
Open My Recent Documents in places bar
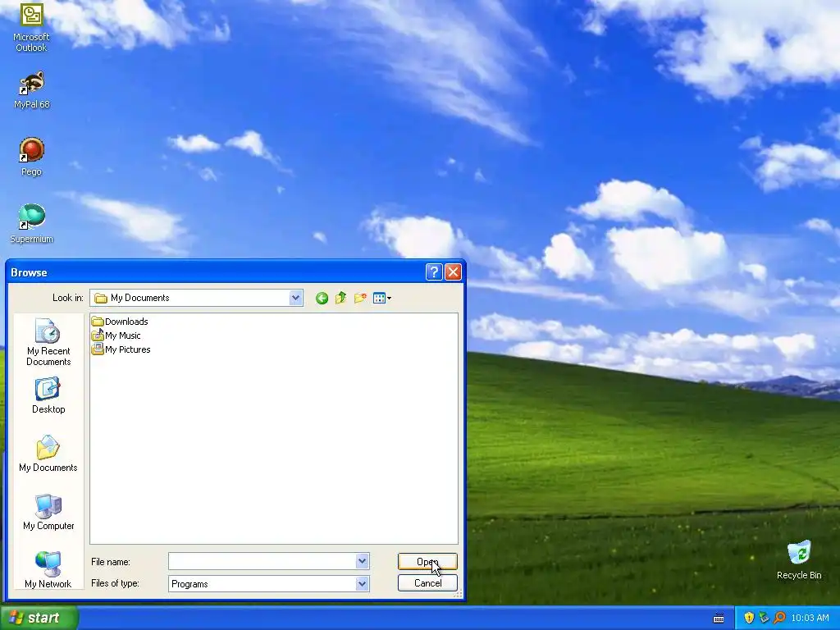(48, 342)
